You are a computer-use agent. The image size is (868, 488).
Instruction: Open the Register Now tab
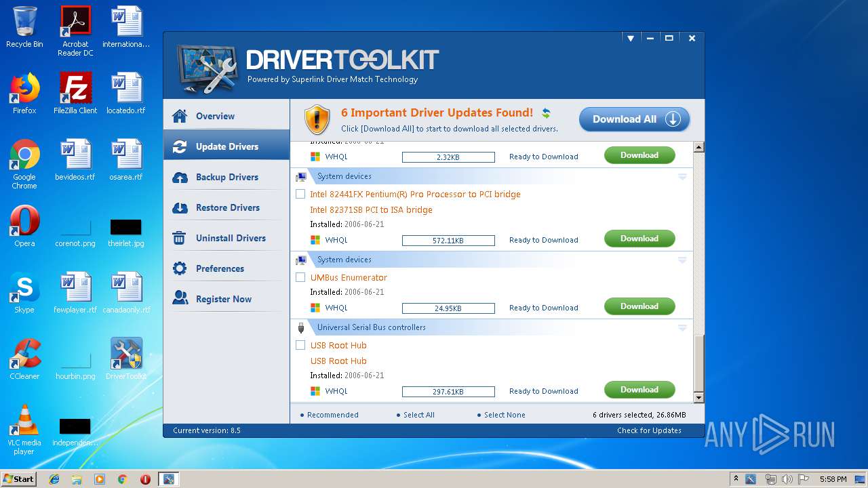coord(226,299)
